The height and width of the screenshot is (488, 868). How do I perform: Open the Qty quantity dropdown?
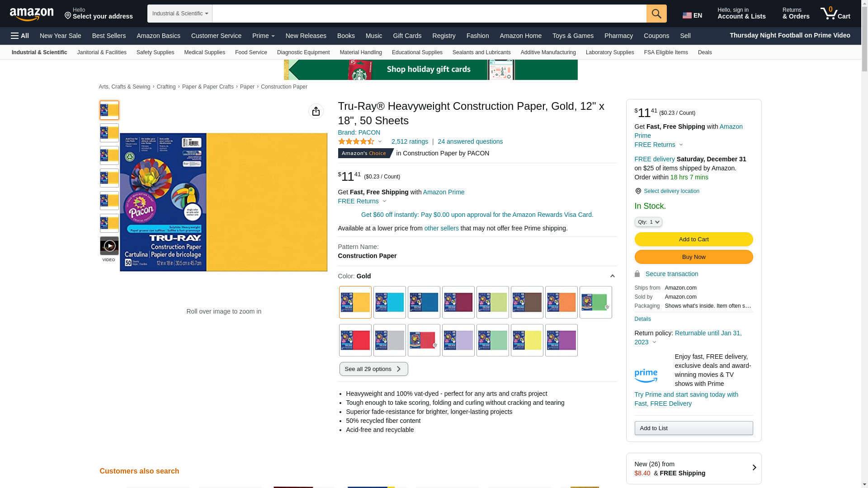(648, 222)
